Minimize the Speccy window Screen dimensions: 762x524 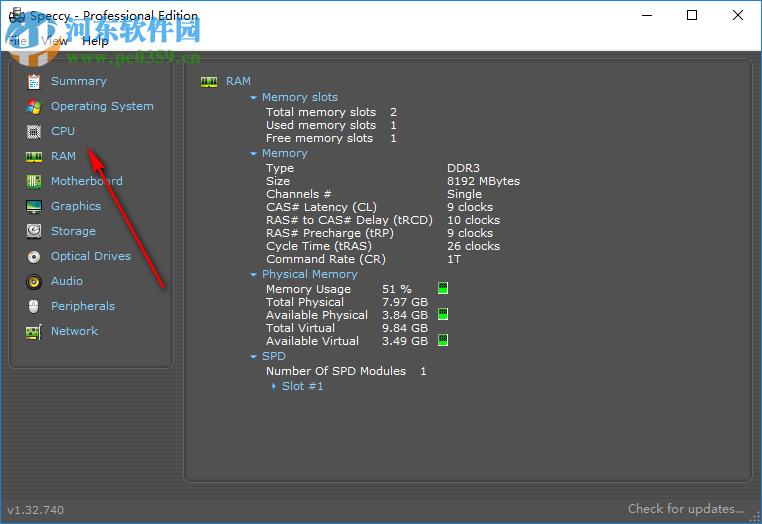click(647, 16)
